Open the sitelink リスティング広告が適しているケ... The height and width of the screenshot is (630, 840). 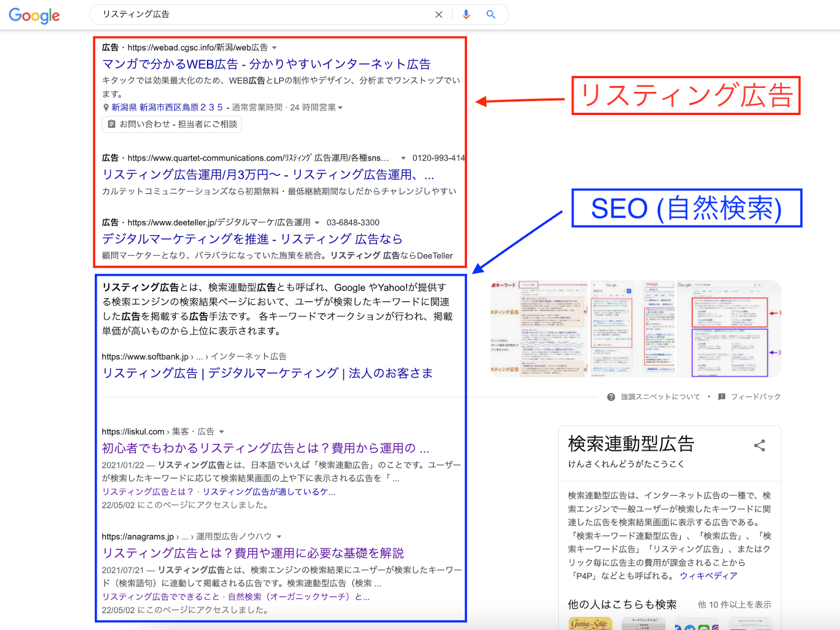[x=269, y=492]
